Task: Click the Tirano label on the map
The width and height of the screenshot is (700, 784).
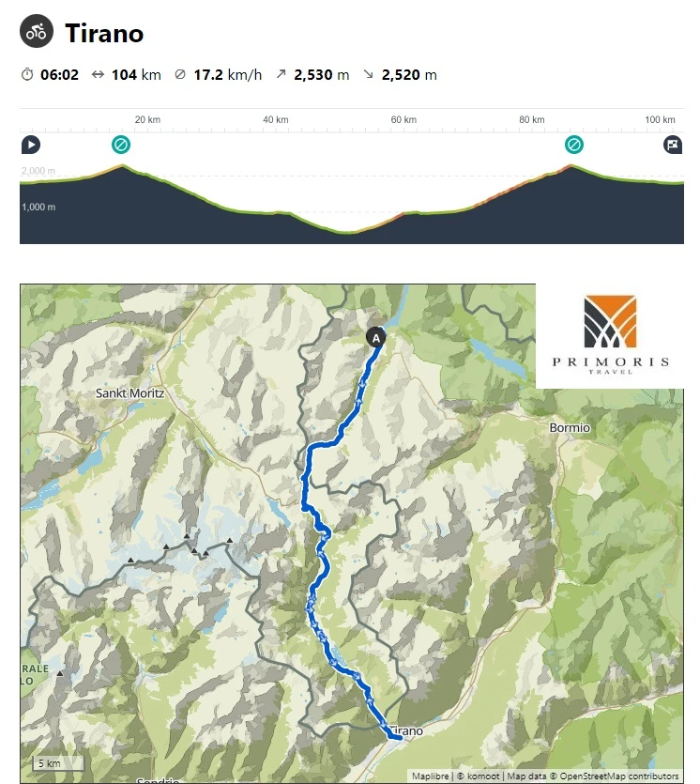Action: pos(406,731)
